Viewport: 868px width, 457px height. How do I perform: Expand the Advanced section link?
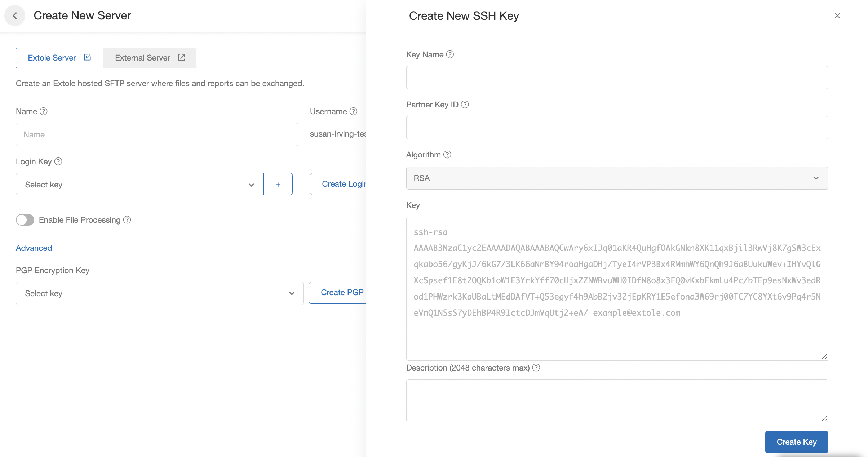tap(34, 248)
